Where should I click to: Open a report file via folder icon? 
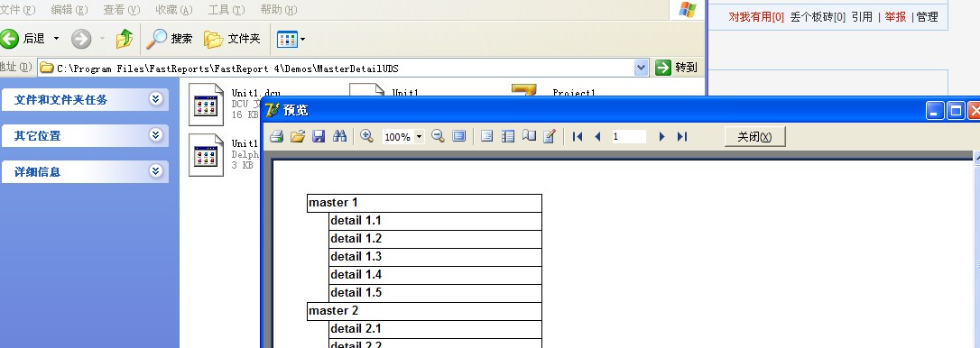pos(298,136)
